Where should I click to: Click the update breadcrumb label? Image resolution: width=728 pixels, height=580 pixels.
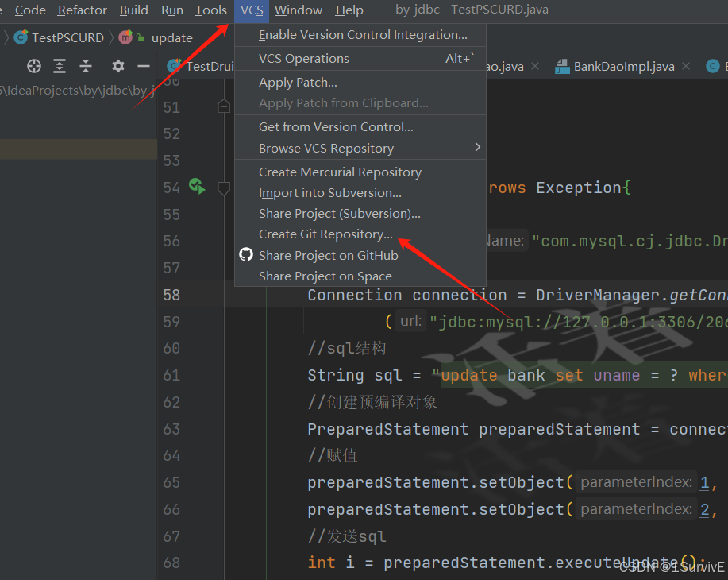click(x=171, y=38)
